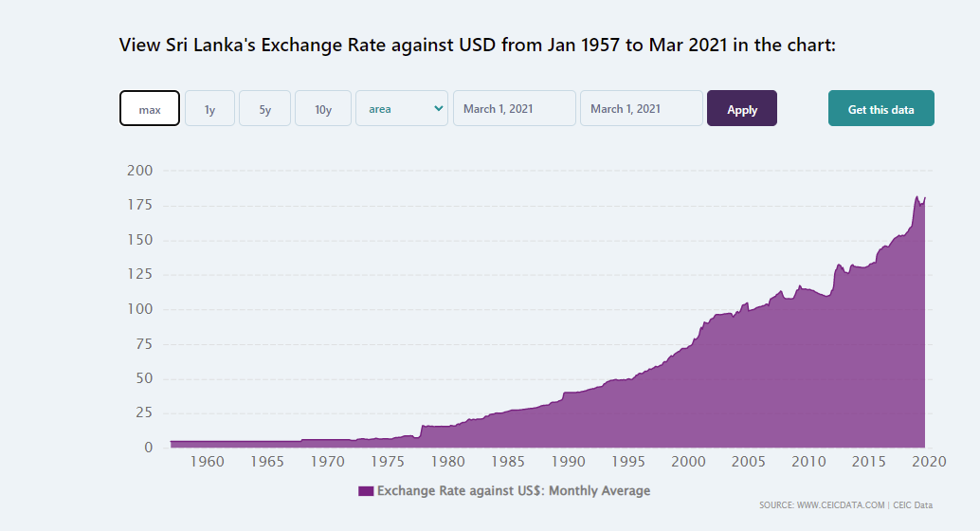Click the 2000 label on the x-axis
Screen dimensions: 980x531
688,462
